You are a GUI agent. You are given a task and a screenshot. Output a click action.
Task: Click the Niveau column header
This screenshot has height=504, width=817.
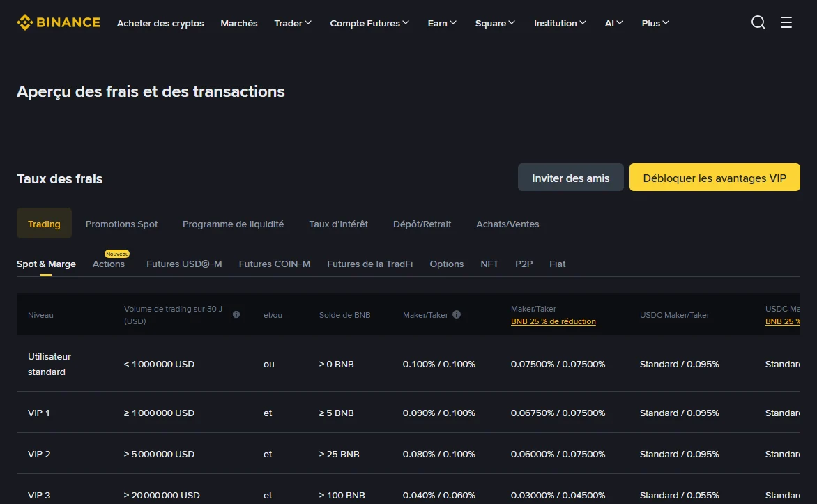pos(40,315)
